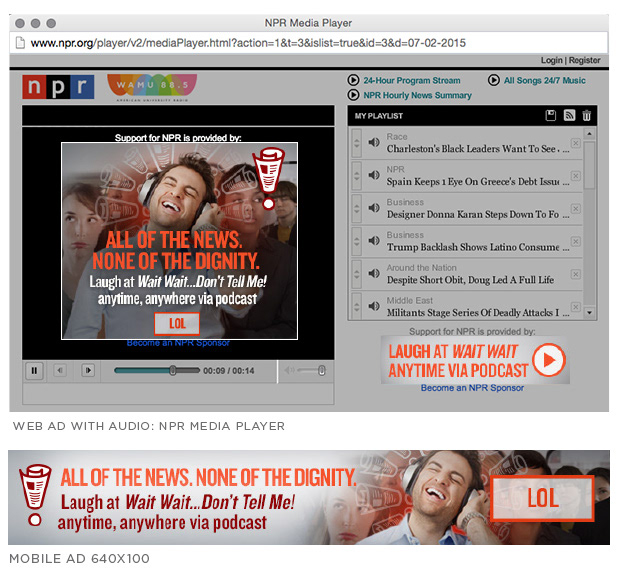619x572 pixels.
Task: Play the All Songs 24/7 Music icon
Action: [493, 80]
